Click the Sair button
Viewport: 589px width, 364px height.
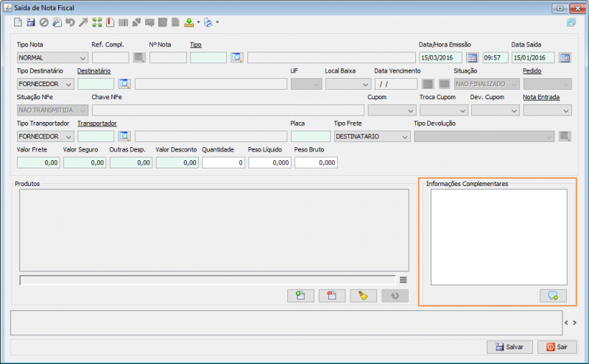(557, 347)
